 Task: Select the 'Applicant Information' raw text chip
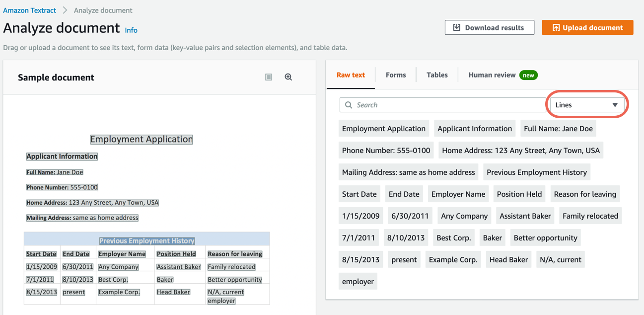(475, 129)
